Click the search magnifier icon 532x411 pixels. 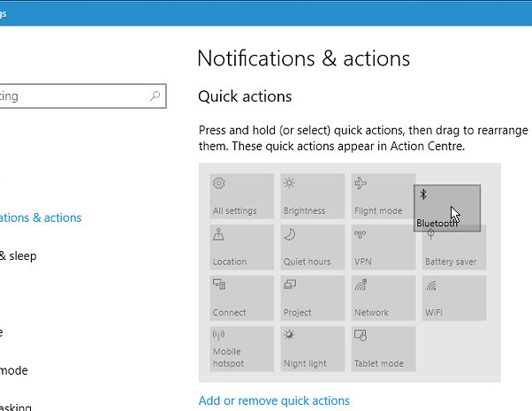155,96
